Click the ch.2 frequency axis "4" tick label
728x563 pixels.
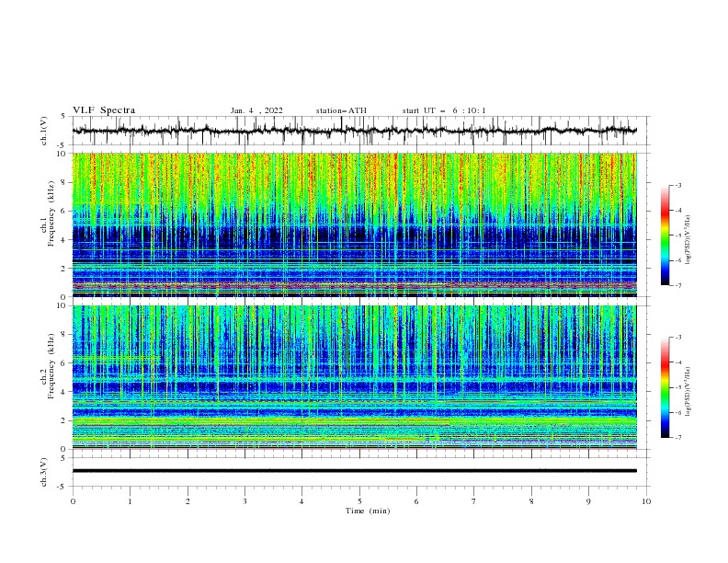click(x=65, y=392)
